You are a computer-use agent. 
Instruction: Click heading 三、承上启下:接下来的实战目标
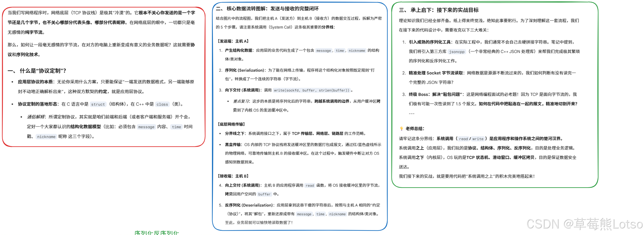(x=439, y=10)
